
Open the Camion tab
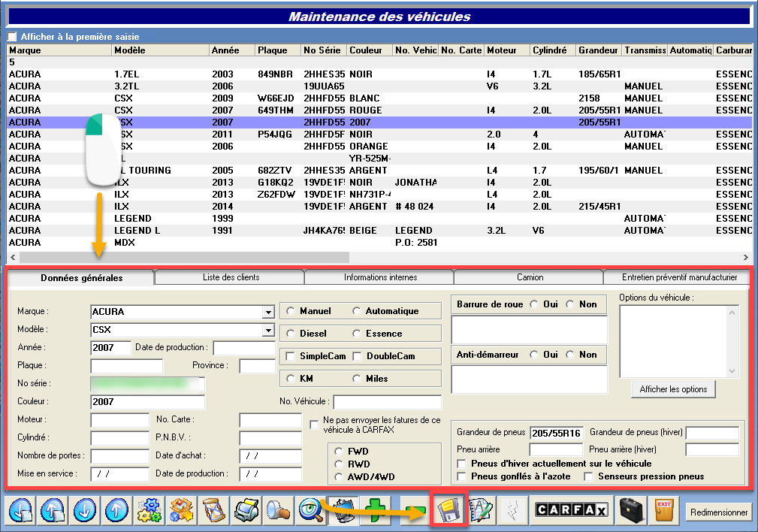(x=530, y=277)
